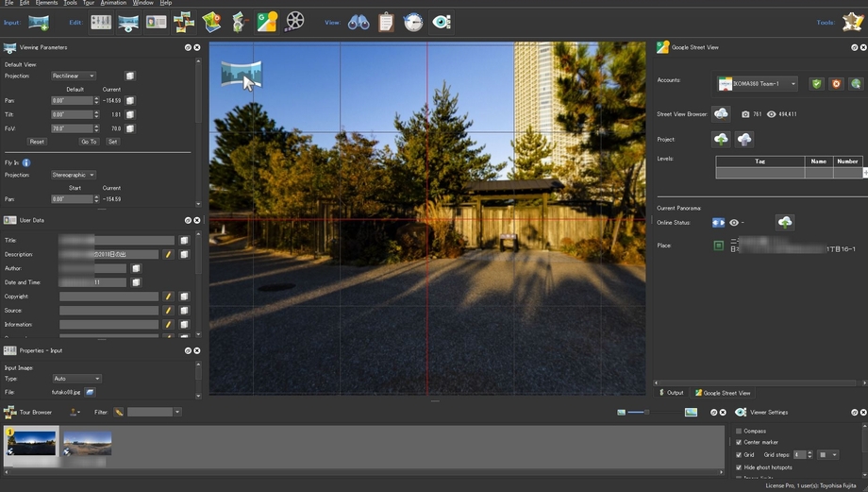Click the pencil icon next to Description
This screenshot has width=868, height=492.
point(168,254)
